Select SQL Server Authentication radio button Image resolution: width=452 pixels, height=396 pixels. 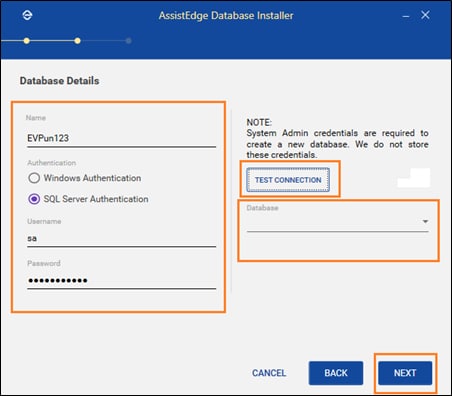point(34,199)
